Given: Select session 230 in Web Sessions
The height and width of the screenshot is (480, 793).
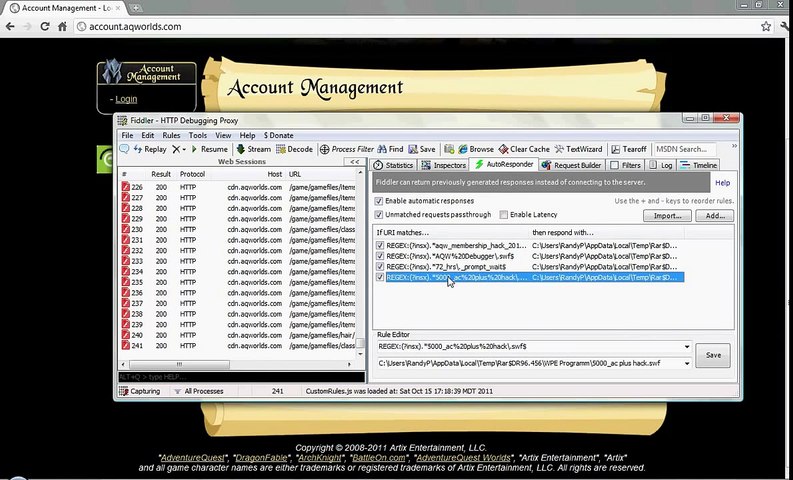Looking at the screenshot, I should (238, 230).
